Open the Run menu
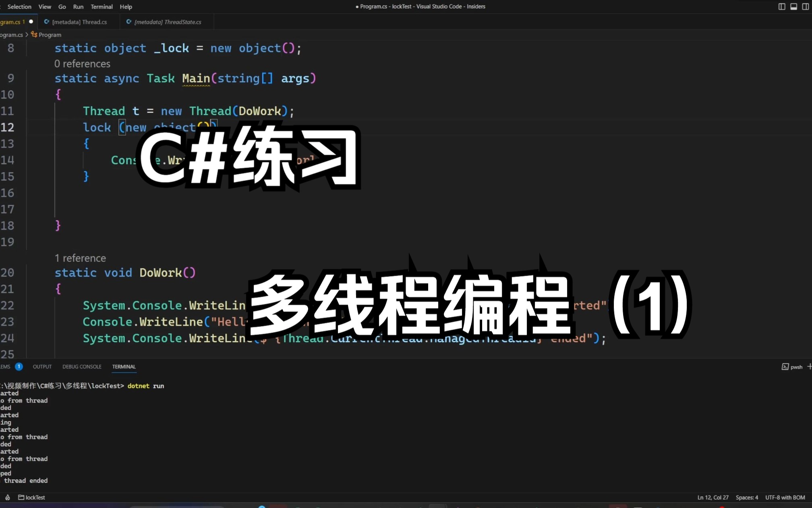812x508 pixels. click(78, 6)
